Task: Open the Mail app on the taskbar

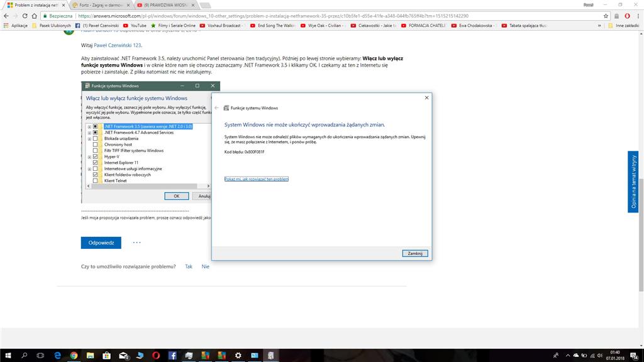Action: tap(124, 356)
